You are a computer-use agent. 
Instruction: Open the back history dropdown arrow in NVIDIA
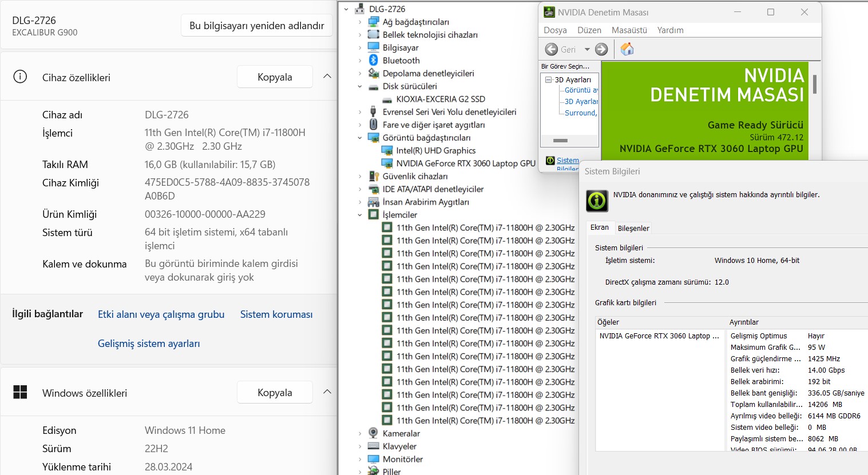(587, 49)
